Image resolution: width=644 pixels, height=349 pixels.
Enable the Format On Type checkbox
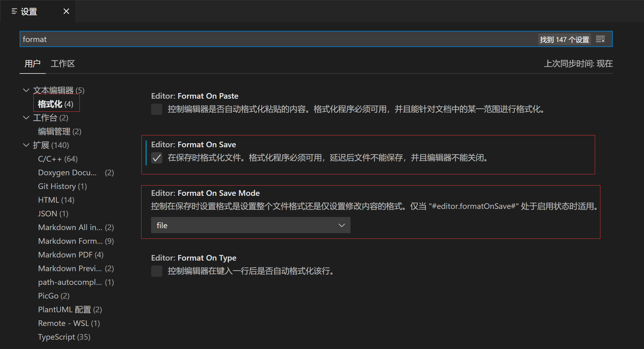coord(157,271)
